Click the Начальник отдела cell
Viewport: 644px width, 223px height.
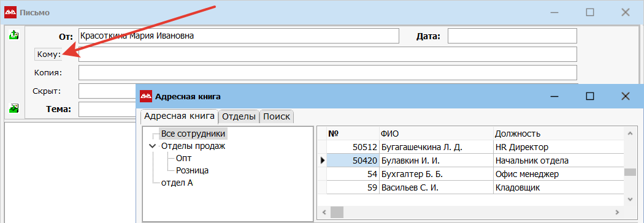point(559,161)
